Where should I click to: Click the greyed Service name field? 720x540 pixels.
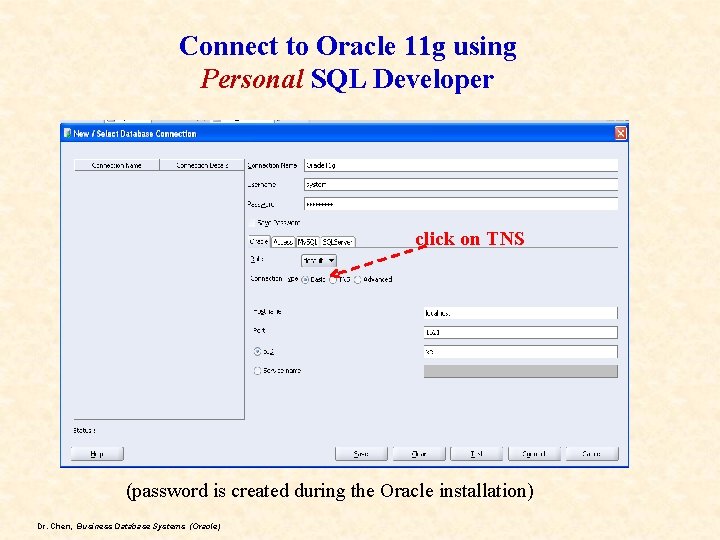pos(520,371)
